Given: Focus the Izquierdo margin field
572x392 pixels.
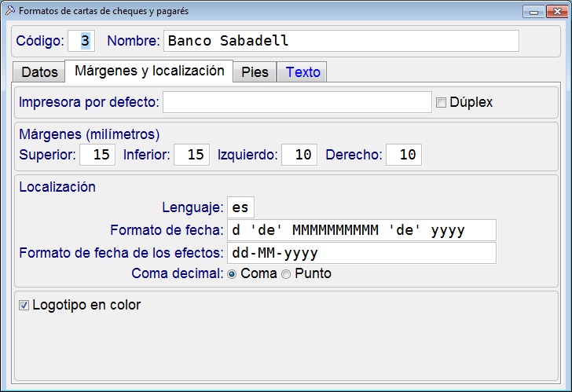Looking at the screenshot, I should pyautogui.click(x=299, y=155).
